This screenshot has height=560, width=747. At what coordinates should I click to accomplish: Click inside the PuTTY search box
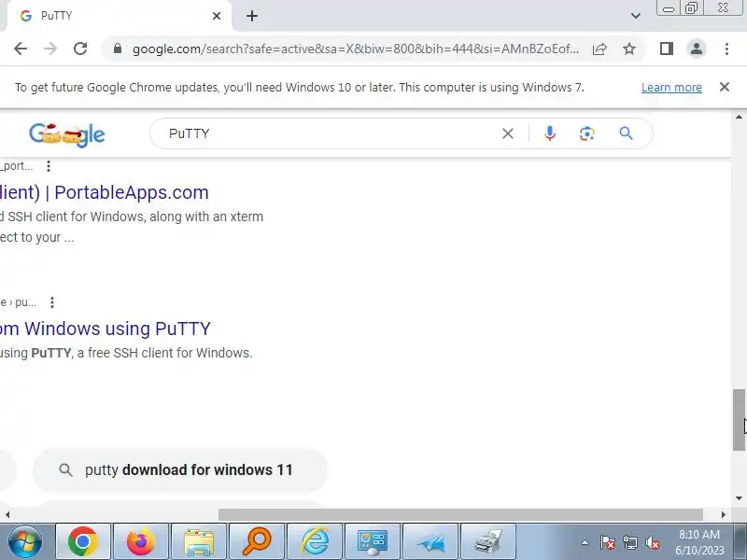[331, 133]
